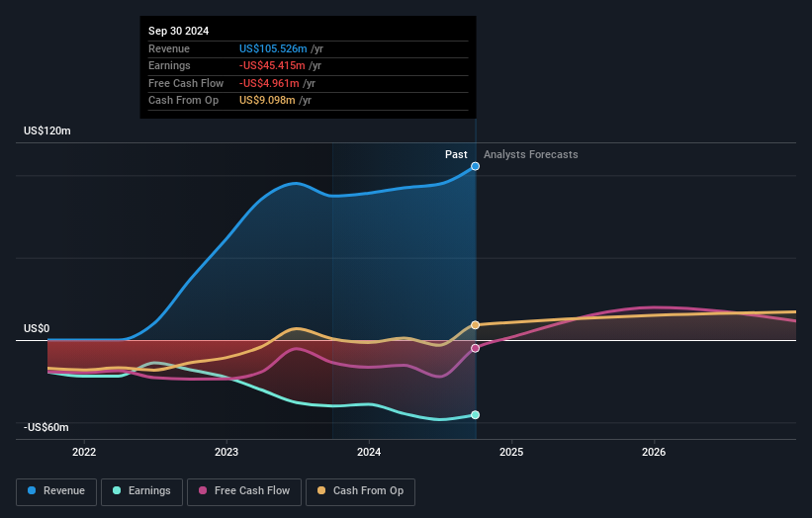Click the orange Cash From Op data point
The width and height of the screenshot is (812, 518).
point(475,325)
